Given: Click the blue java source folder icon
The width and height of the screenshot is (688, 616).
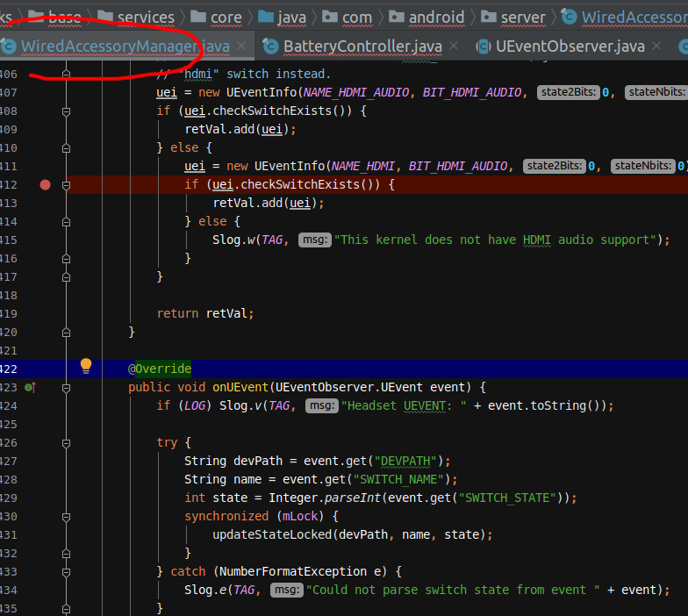Looking at the screenshot, I should click(x=265, y=17).
